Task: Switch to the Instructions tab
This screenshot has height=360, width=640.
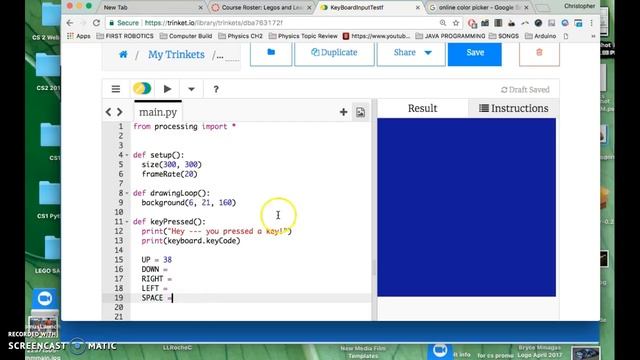Action: tap(513, 108)
